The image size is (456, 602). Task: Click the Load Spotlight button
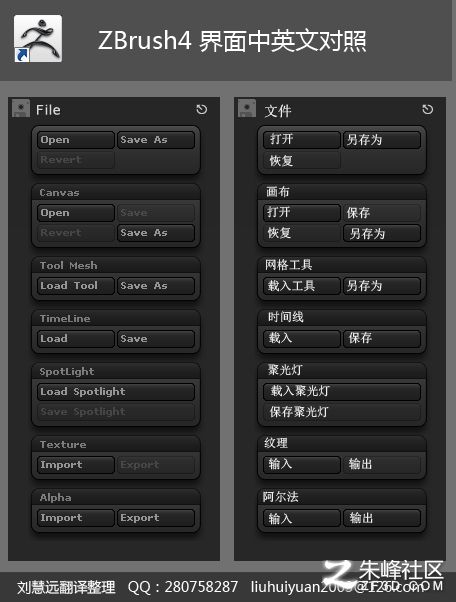tap(116, 392)
